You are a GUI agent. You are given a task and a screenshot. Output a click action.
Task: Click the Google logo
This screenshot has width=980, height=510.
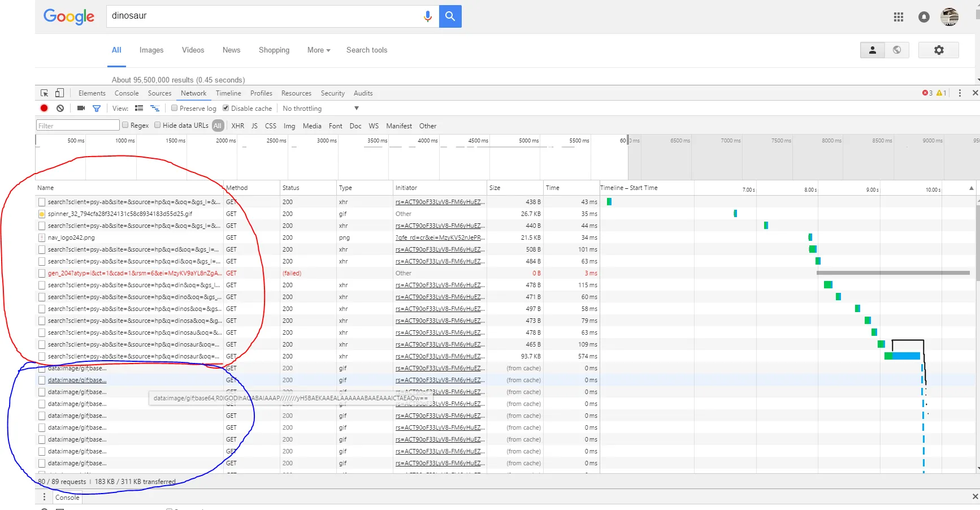click(69, 16)
